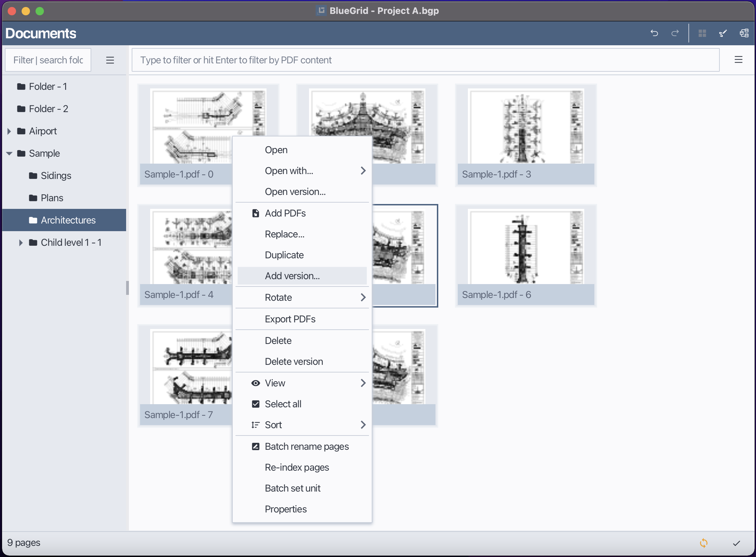Undo the last action
Viewport: 756px width, 557px height.
655,33
